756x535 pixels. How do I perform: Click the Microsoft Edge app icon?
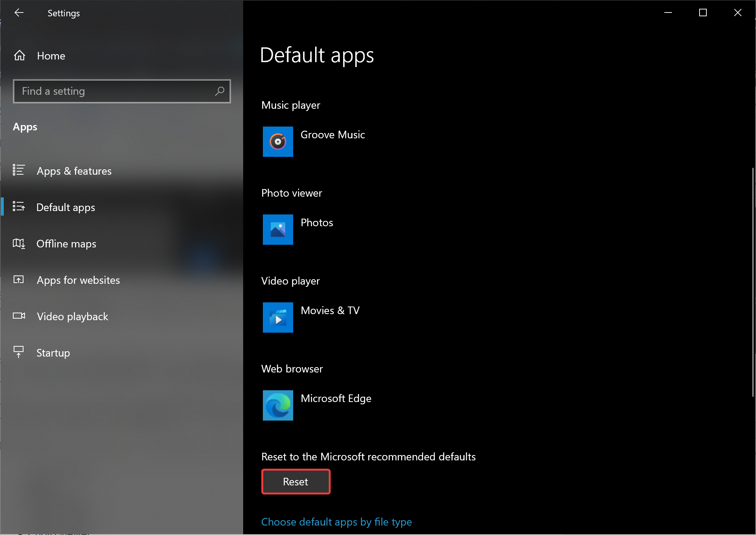coord(278,405)
